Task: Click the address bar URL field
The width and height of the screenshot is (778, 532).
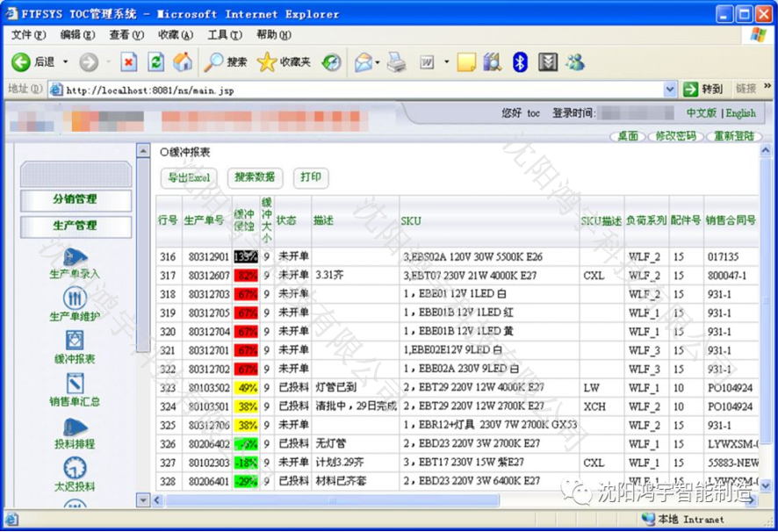Action: pyautogui.click(x=351, y=89)
